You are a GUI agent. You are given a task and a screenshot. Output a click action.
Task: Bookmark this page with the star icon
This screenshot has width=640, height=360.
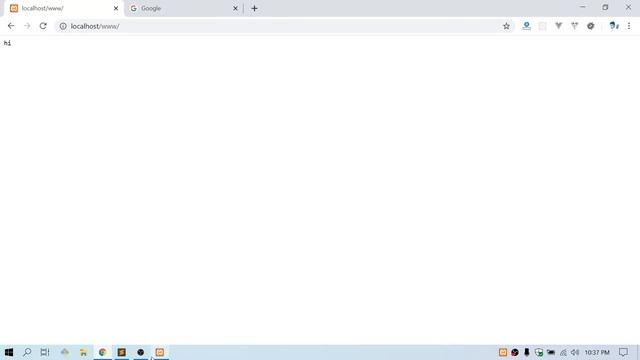pyautogui.click(x=506, y=26)
